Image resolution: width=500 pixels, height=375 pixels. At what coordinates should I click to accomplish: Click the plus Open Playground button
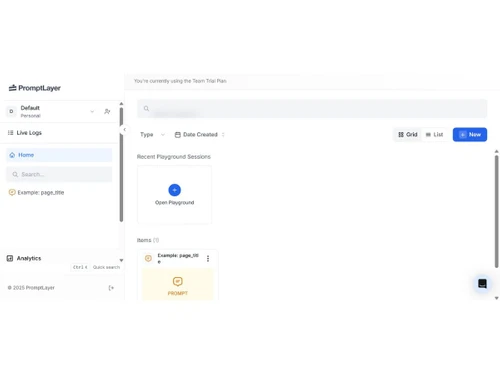point(174,190)
